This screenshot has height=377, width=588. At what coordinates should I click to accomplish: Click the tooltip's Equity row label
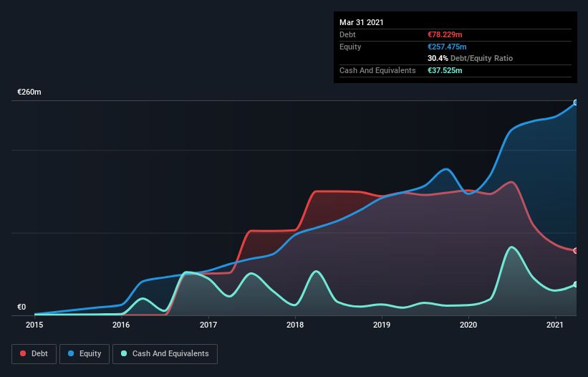pos(350,47)
